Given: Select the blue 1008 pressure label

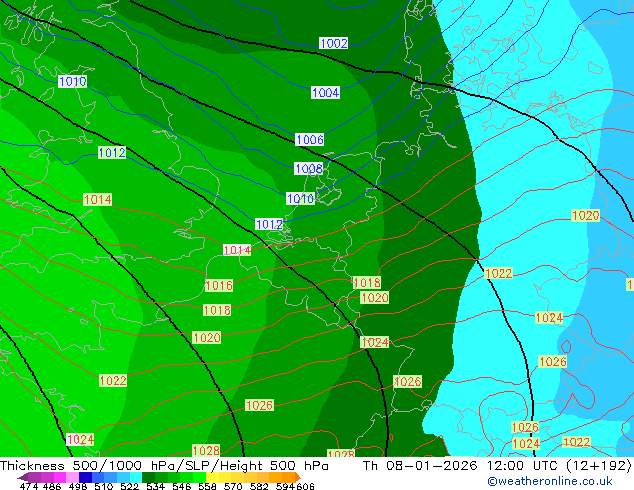Looking at the screenshot, I should [x=309, y=168].
